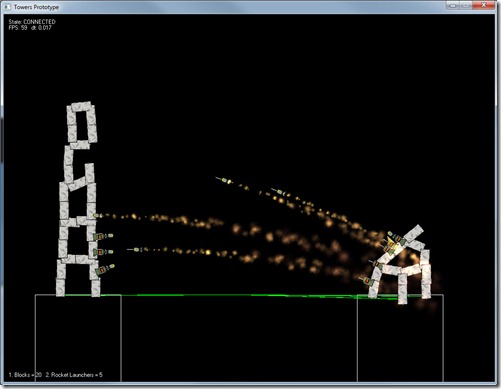Select the Blocks = 20 option
Image resolution: width=501 pixels, height=389 pixels.
[25, 375]
